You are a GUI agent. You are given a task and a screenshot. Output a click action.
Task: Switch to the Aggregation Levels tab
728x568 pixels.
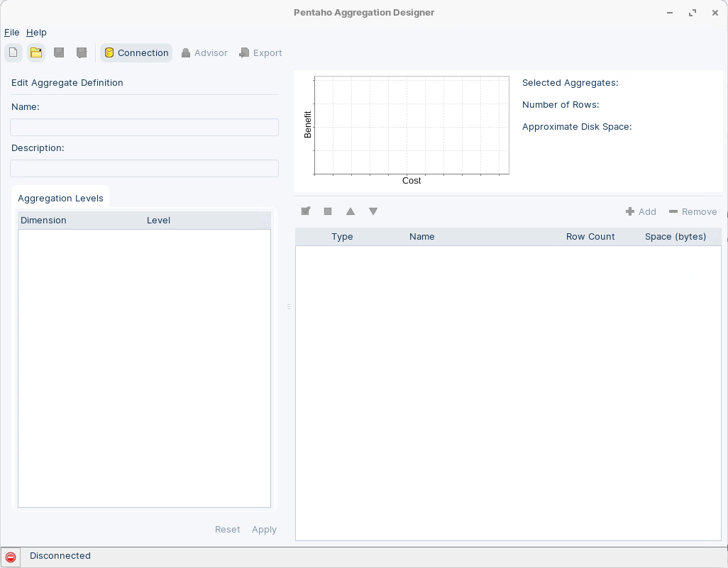60,198
